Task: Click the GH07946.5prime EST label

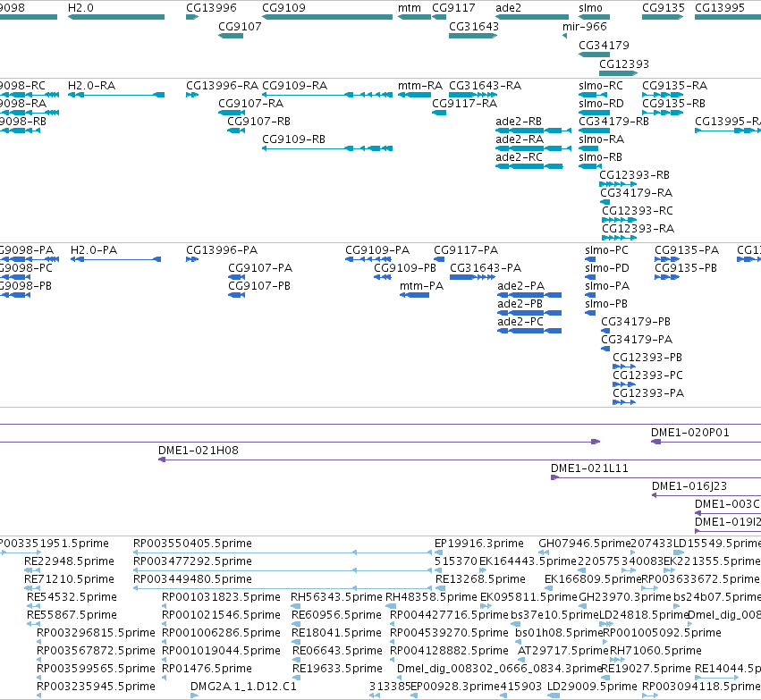Action: click(x=584, y=544)
